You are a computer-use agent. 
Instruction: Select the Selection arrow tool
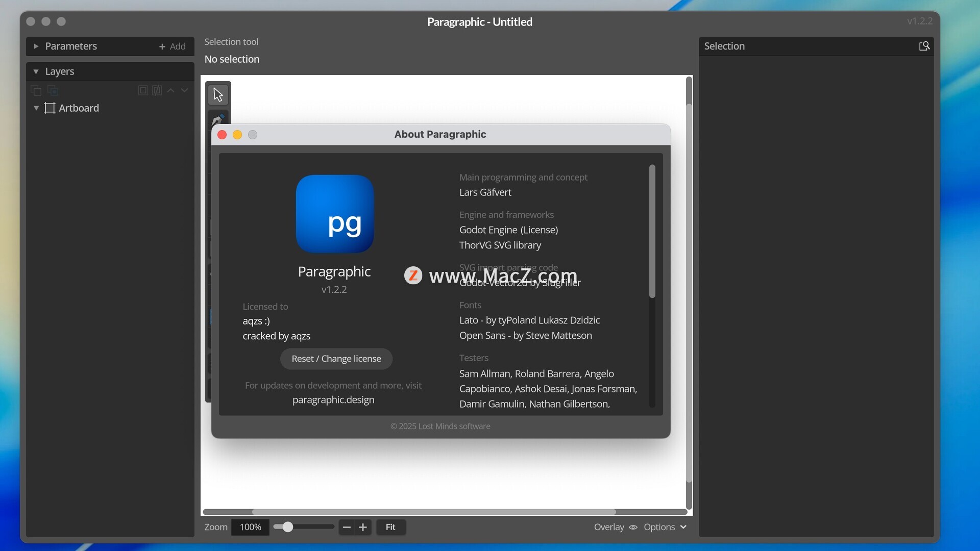[x=218, y=94]
